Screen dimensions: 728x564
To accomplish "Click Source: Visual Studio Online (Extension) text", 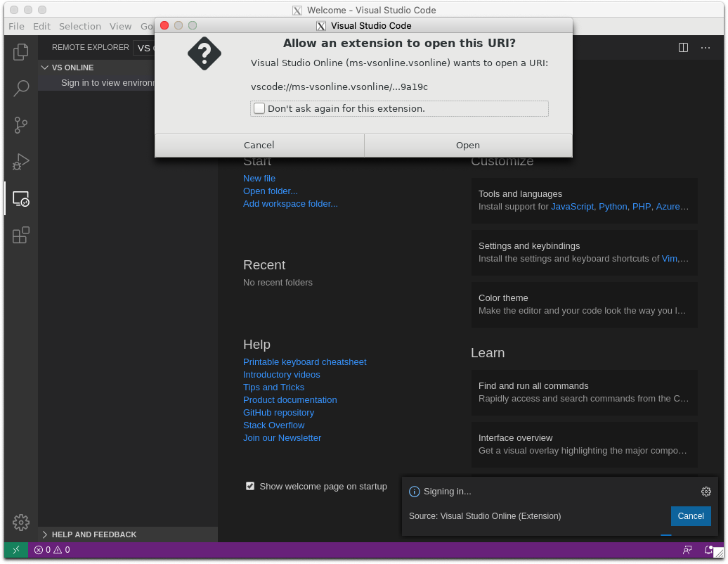I will click(x=485, y=515).
